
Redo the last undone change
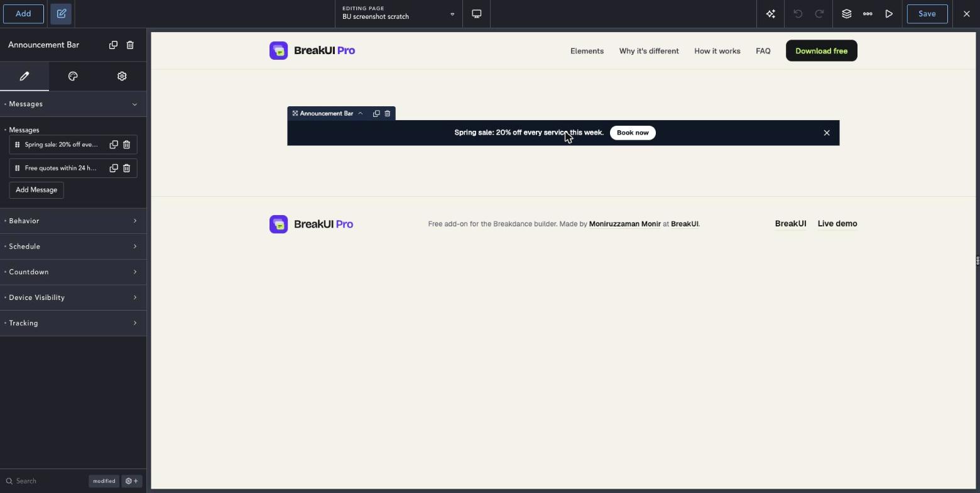click(x=819, y=14)
